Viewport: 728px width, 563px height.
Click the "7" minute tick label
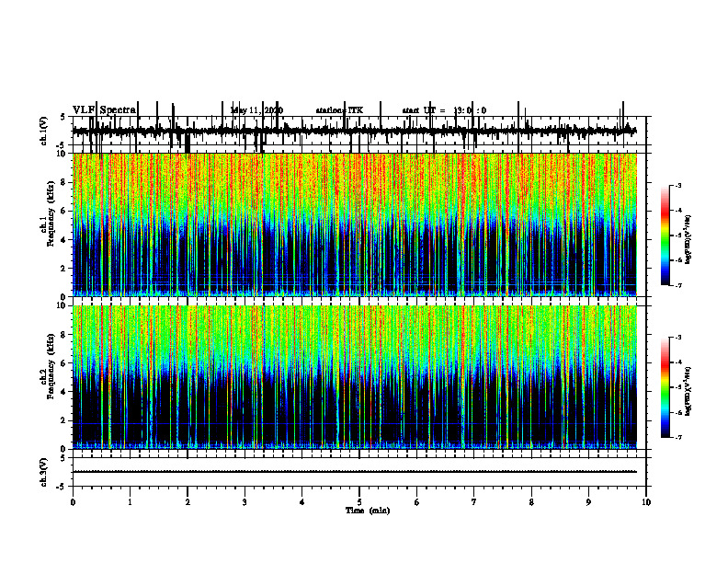[474, 502]
